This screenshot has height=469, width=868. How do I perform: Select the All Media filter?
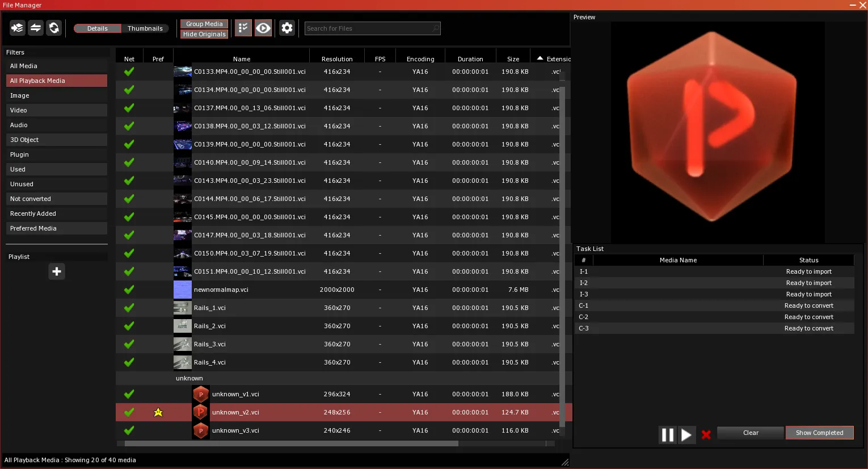(x=57, y=66)
